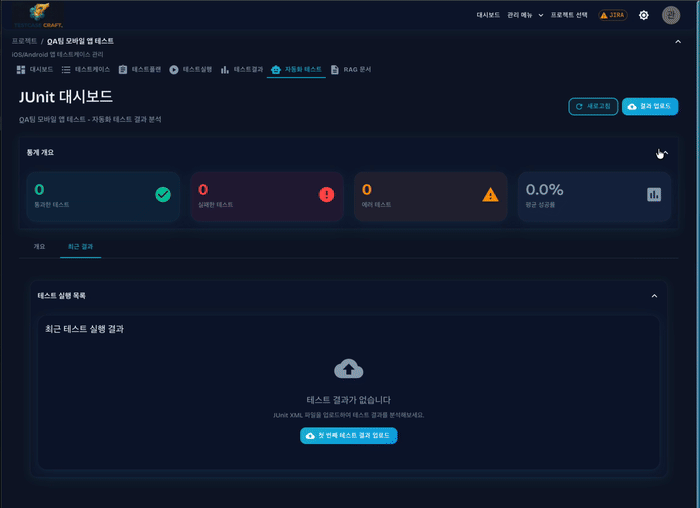The image size is (700, 508).
Task: Open the settings gear icon
Action: pyautogui.click(x=643, y=15)
